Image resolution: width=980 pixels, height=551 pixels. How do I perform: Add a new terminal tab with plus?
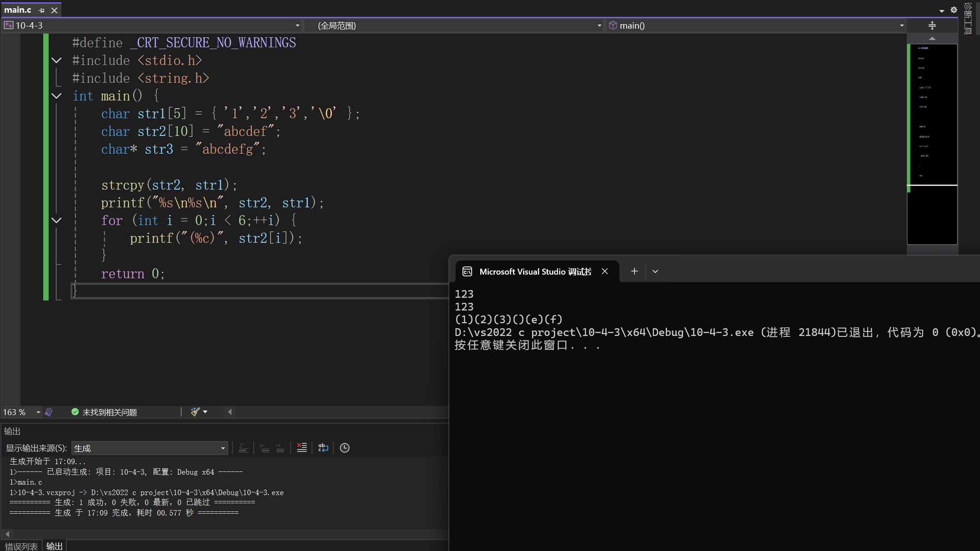coord(634,271)
